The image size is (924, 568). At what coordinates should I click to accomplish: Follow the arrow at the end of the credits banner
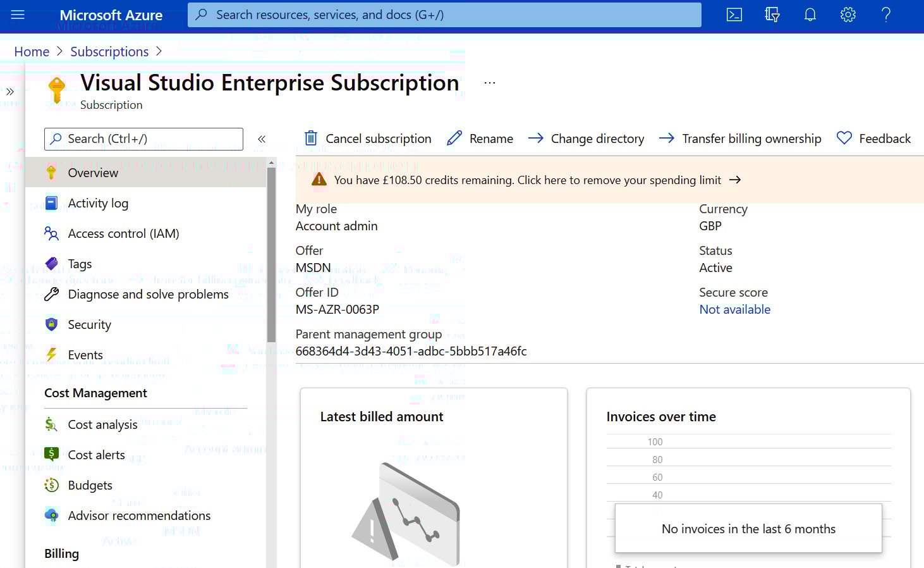click(734, 180)
